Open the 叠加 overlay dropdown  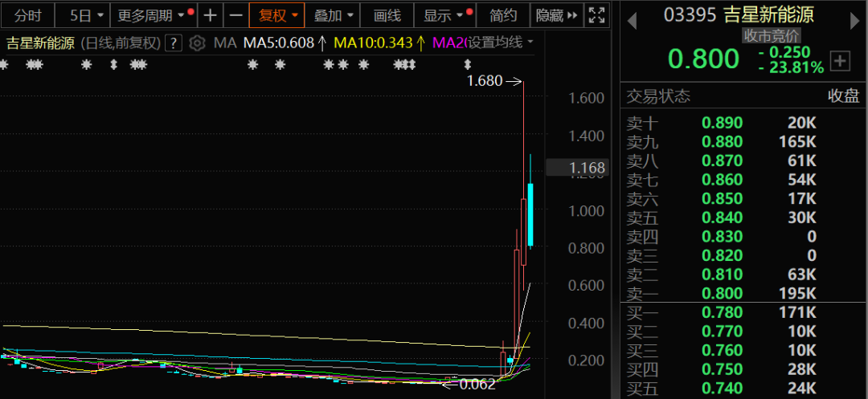coord(333,15)
